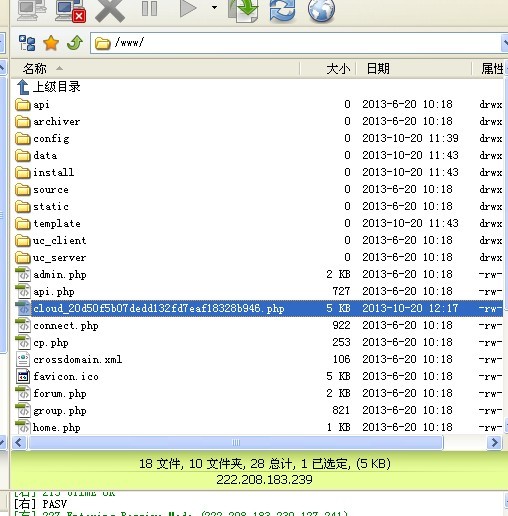Click the horizontal scrollbar left arrow
508x516 pixels.
(19, 443)
